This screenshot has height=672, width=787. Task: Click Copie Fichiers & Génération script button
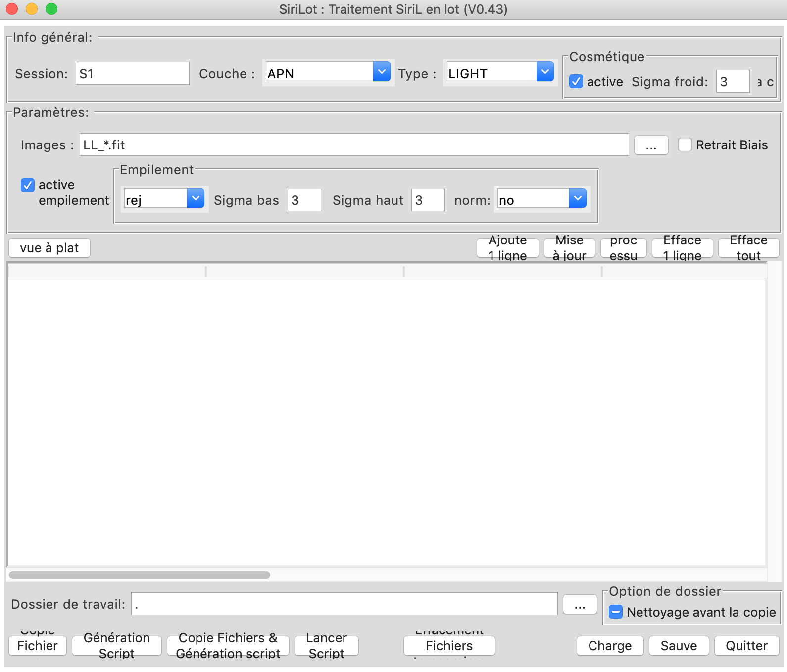pyautogui.click(x=228, y=646)
